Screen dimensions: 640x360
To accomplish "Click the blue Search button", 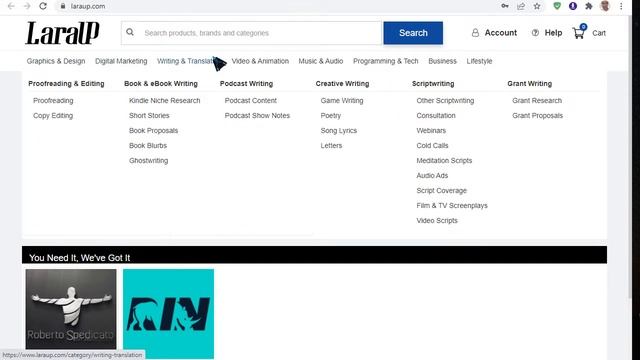I will (413, 33).
